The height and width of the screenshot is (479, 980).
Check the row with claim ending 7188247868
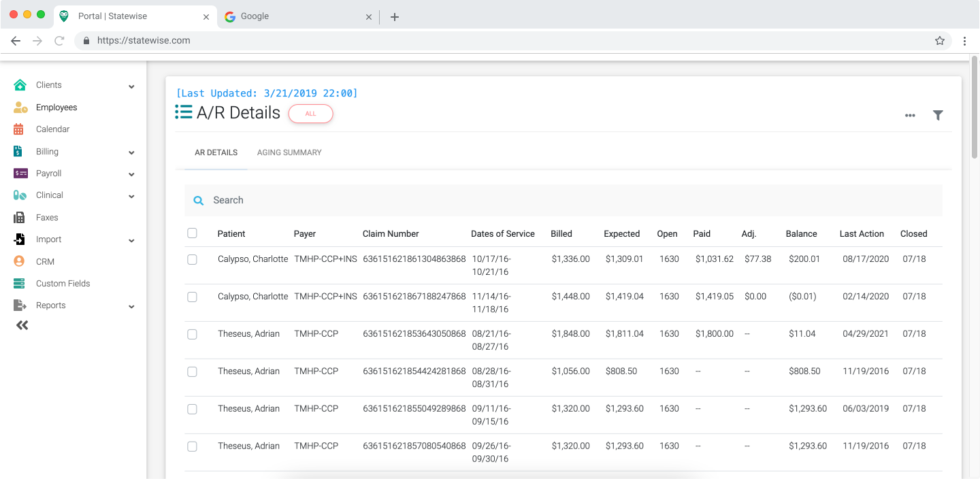[192, 297]
